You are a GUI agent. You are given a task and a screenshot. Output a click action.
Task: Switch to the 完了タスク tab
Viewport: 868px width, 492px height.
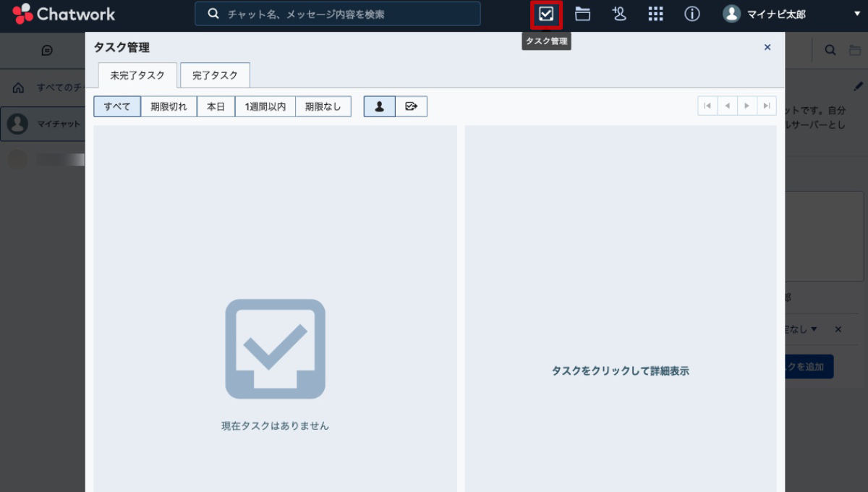pos(215,75)
